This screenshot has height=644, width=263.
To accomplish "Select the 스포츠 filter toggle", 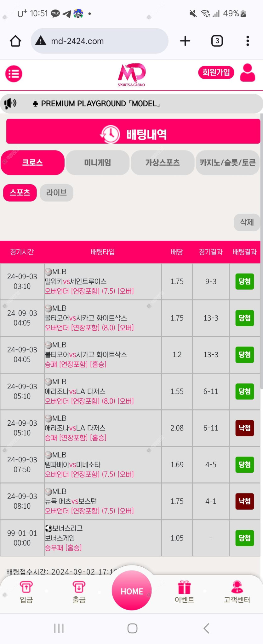I will click(20, 193).
